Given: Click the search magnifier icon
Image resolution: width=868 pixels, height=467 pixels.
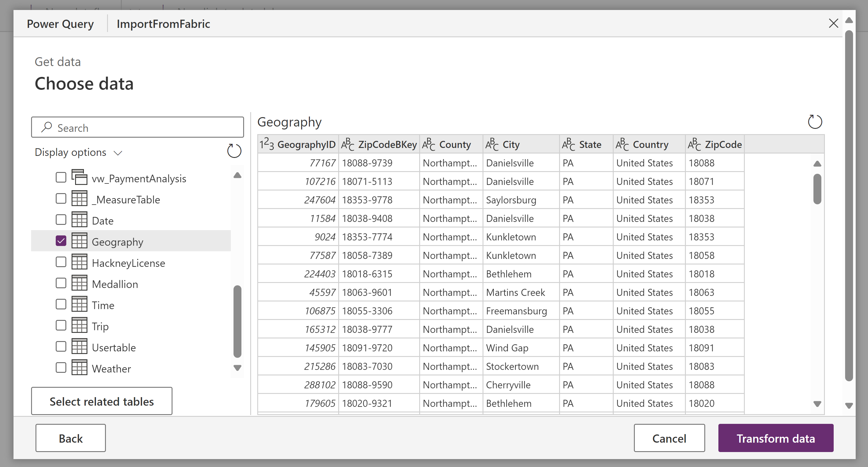Looking at the screenshot, I should (x=47, y=127).
